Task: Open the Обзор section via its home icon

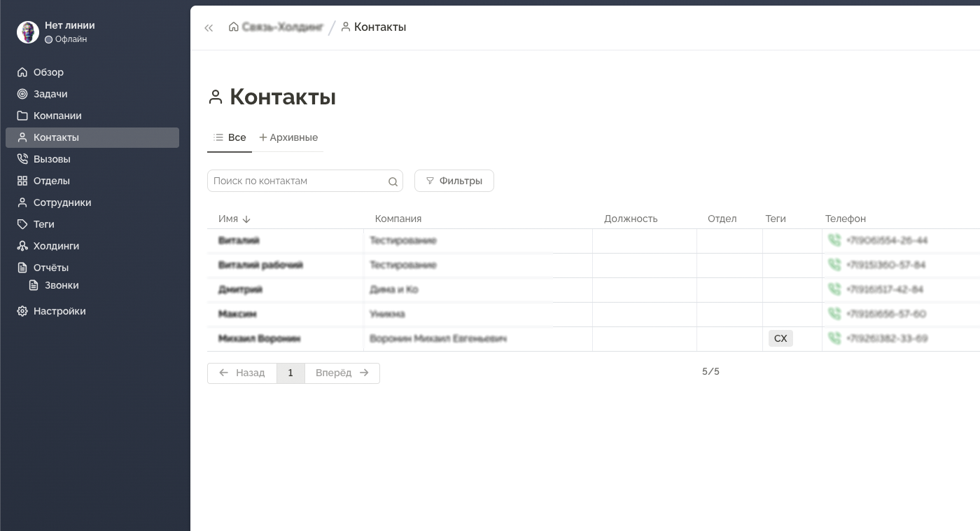Action: 22,72
